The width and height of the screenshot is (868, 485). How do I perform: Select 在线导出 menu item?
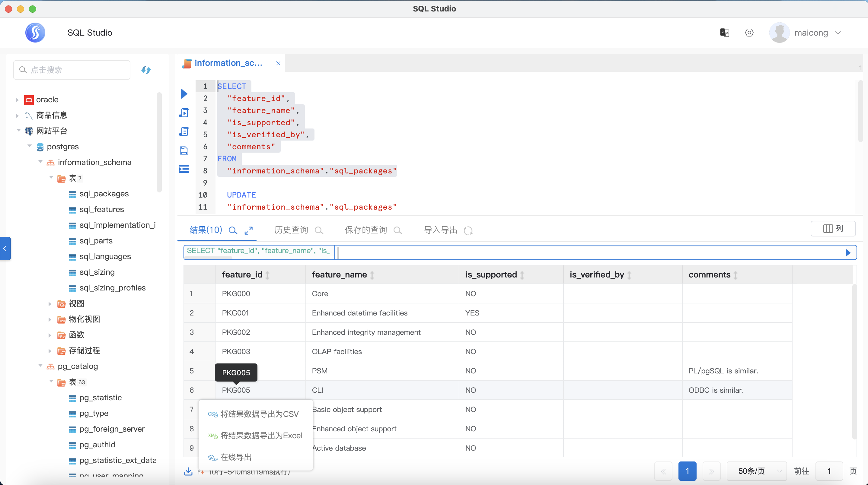(256, 457)
